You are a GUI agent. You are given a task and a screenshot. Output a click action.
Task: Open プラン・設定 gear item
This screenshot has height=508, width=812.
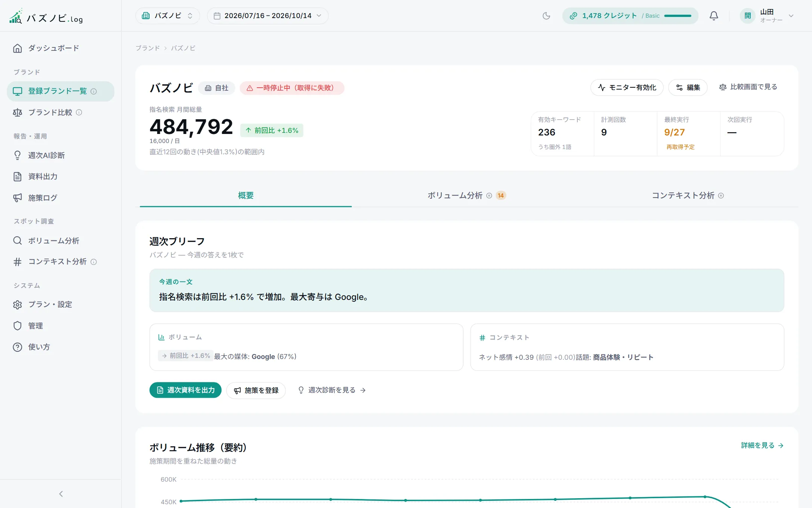61,304
